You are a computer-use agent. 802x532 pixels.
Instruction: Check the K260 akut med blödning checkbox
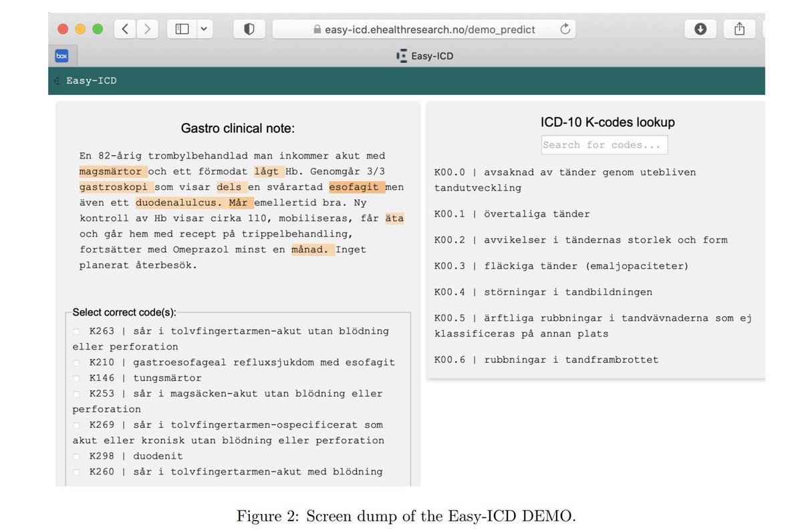(x=76, y=472)
